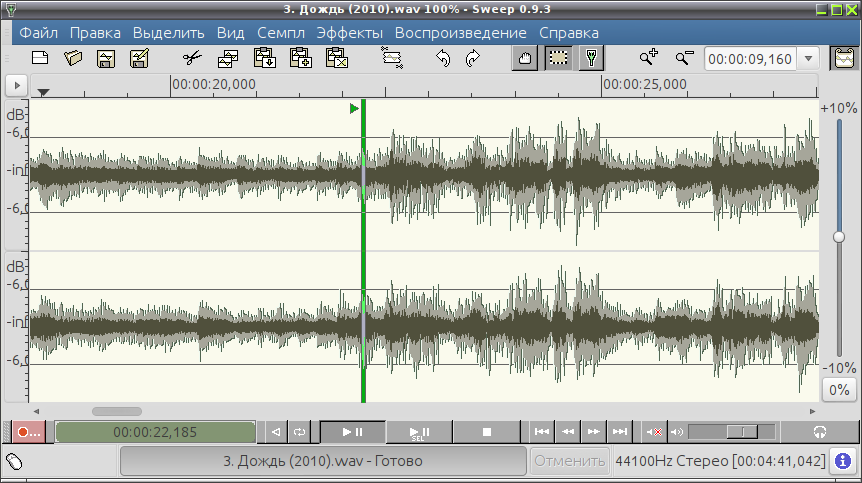Open file info with the blue i icon
Screen dimensions: 862x483
tap(843, 461)
